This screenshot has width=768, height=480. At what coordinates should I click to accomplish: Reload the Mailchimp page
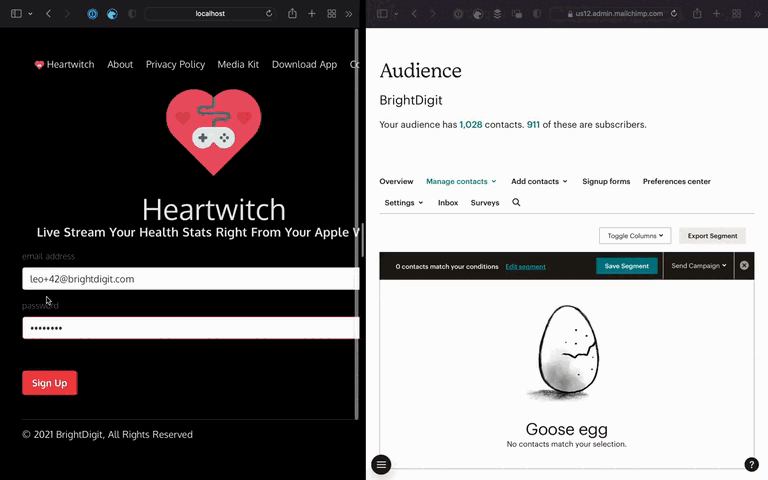(674, 14)
